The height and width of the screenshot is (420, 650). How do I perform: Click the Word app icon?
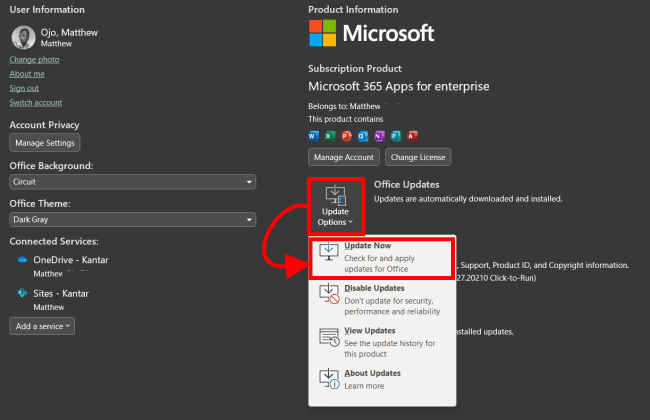pos(314,136)
